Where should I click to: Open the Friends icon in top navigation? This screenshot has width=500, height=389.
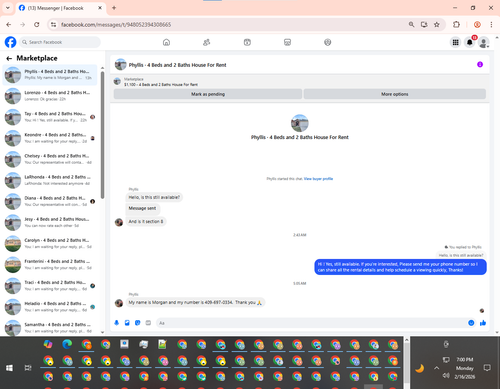point(207,42)
